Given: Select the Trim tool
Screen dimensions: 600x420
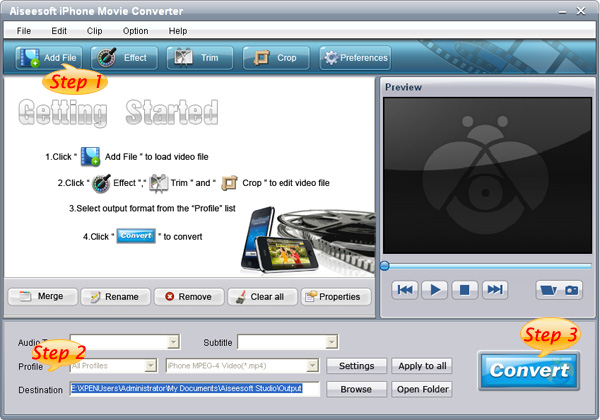Looking at the screenshot, I should pyautogui.click(x=199, y=57).
